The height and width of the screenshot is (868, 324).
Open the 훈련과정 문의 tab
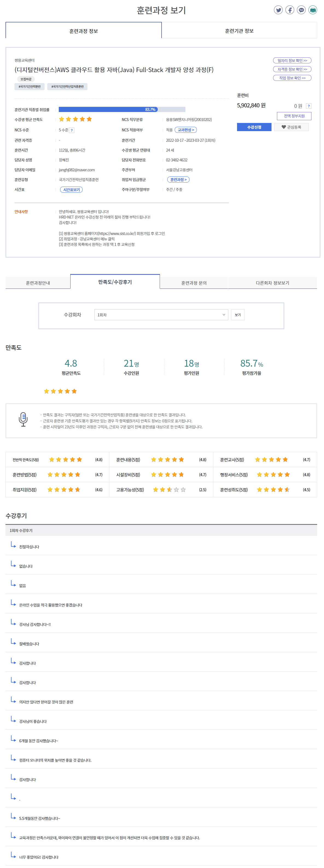coord(194,283)
